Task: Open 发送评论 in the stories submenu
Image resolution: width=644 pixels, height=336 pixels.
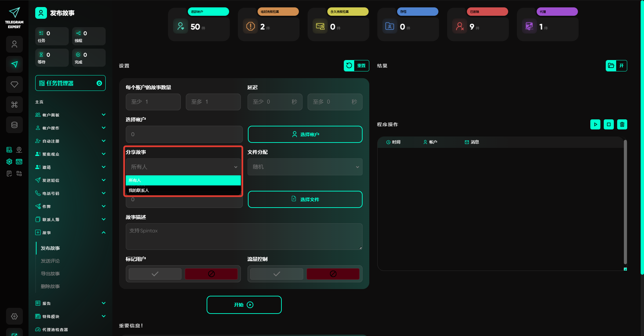Action: tap(50, 261)
